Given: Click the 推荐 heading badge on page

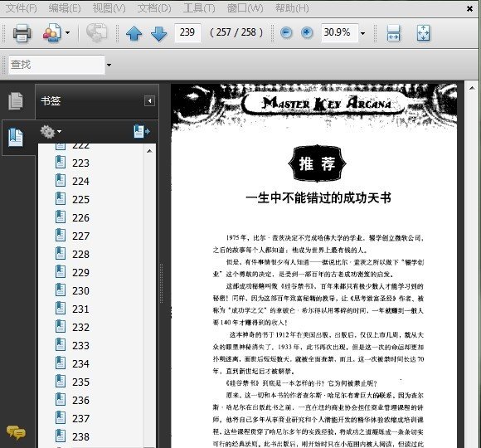Looking at the screenshot, I should pyautogui.click(x=317, y=163).
